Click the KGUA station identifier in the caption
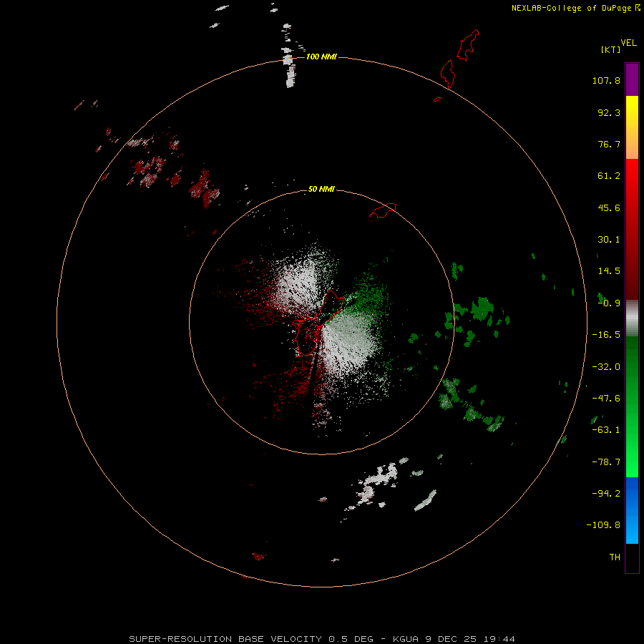 click(x=406, y=639)
